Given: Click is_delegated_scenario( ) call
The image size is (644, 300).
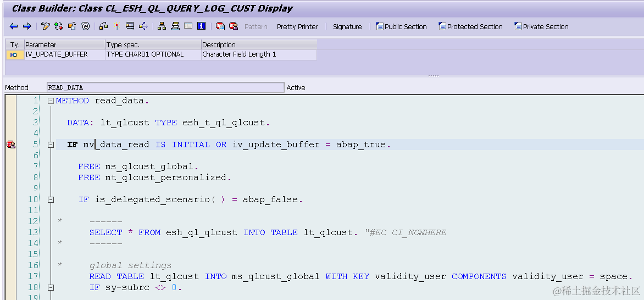Looking at the screenshot, I should click(160, 200).
